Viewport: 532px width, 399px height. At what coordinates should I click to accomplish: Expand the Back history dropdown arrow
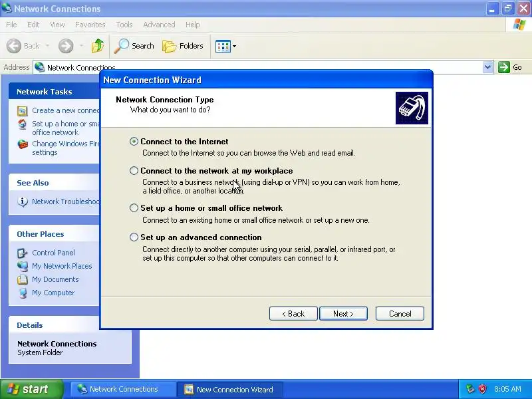point(47,46)
